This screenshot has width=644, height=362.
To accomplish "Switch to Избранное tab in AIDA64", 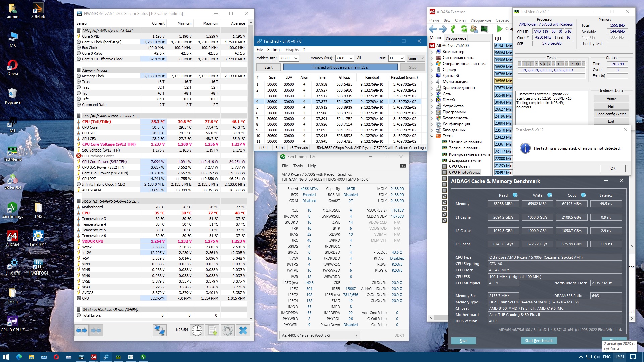I will click(x=455, y=38).
